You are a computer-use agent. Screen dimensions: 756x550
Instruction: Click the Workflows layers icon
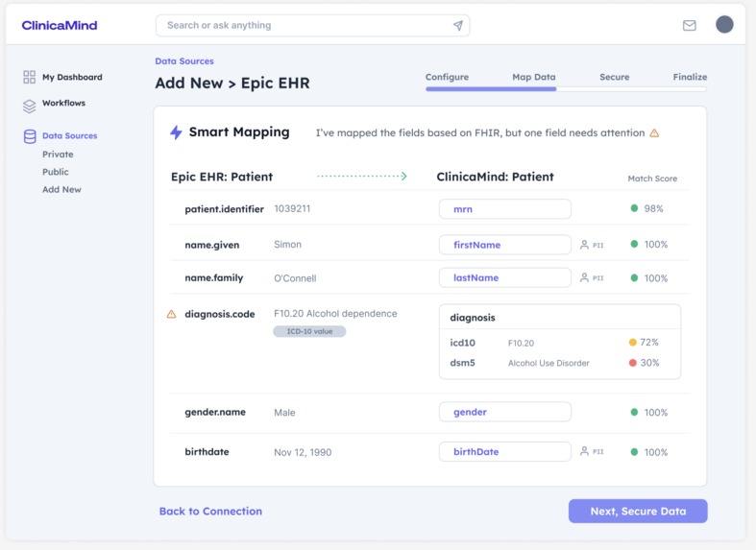(30, 106)
